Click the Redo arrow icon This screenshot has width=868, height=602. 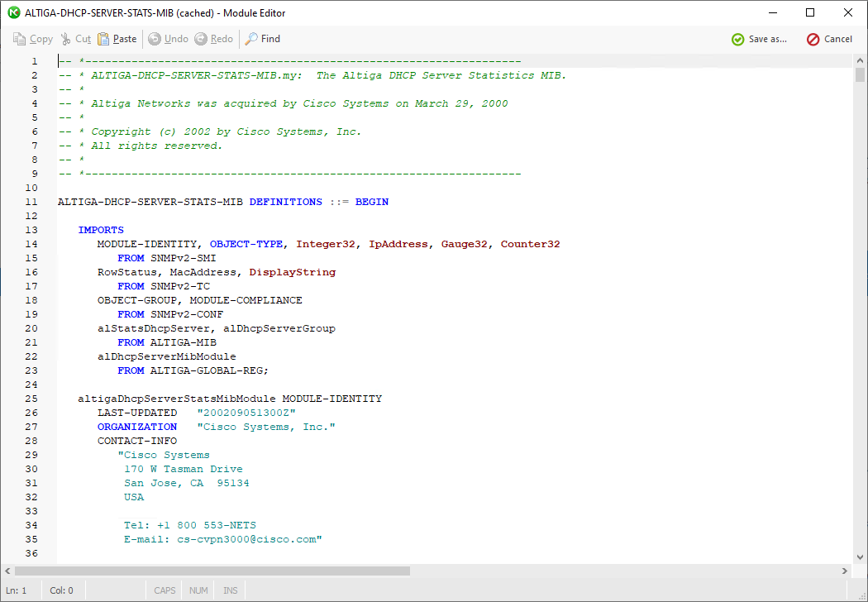click(x=201, y=39)
